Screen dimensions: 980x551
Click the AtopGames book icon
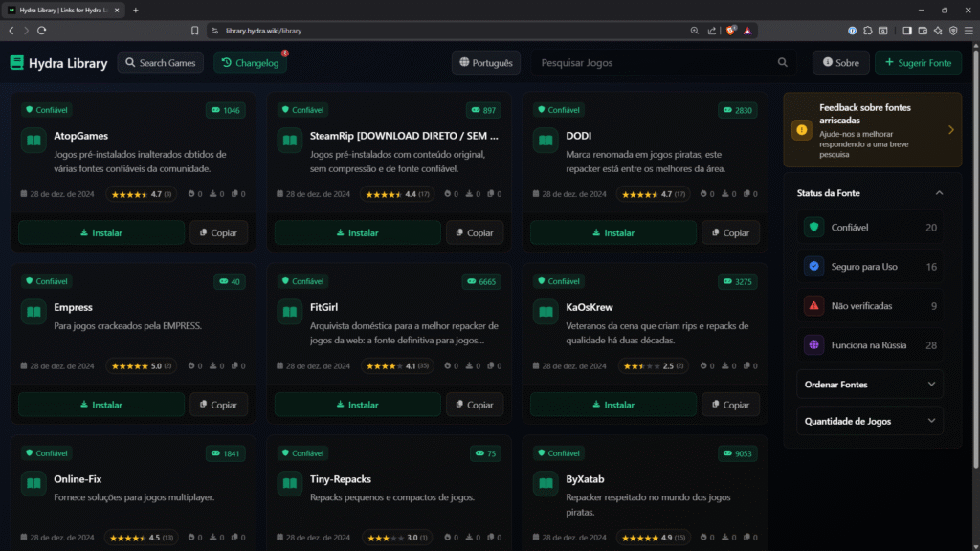pos(33,141)
